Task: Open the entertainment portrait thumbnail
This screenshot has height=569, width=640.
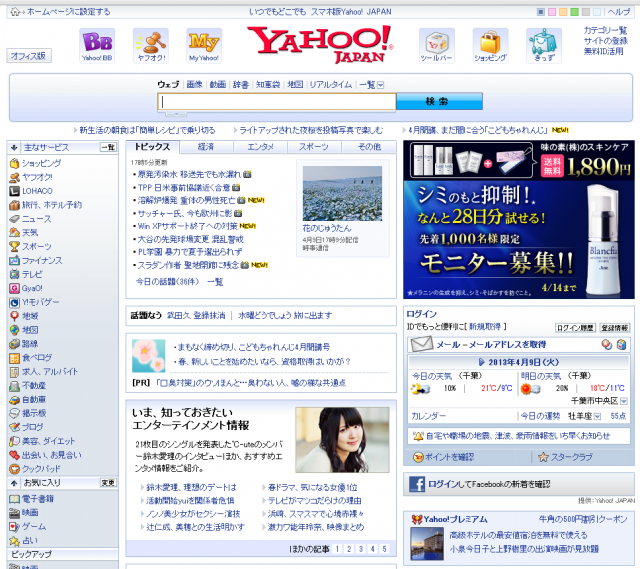Action: 342,440
